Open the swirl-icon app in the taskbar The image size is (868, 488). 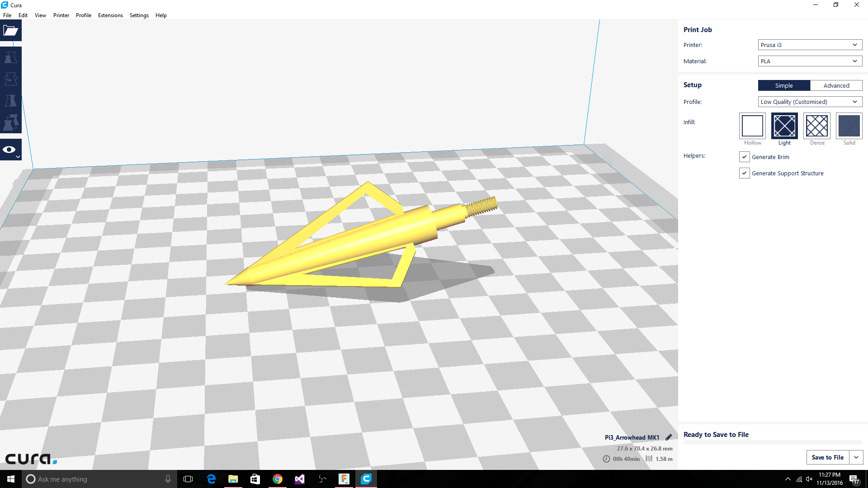322,479
